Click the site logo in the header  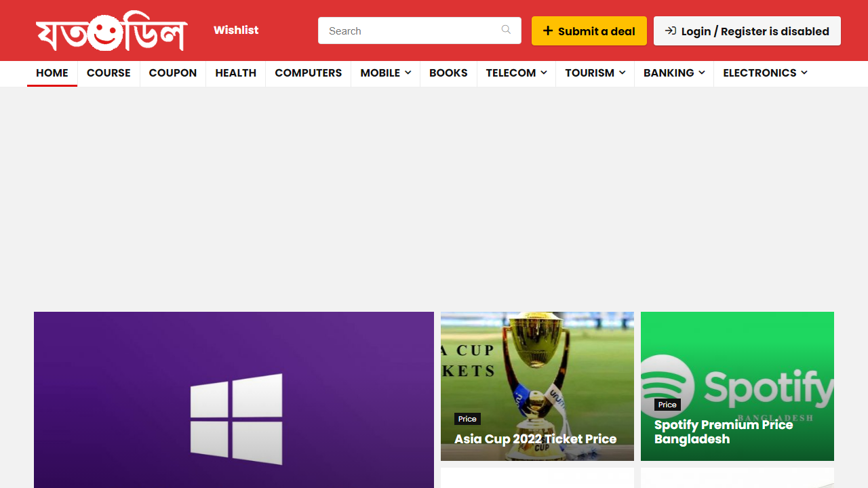point(111,31)
